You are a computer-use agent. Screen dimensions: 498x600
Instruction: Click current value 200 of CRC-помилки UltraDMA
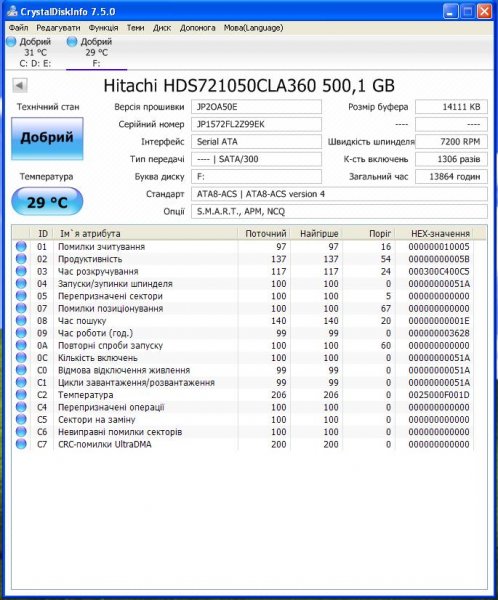click(x=279, y=444)
